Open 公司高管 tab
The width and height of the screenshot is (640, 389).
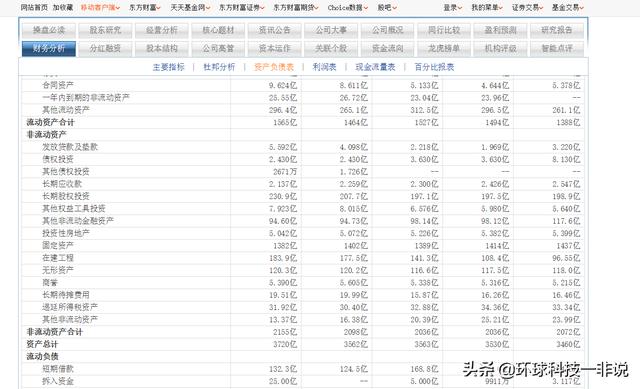218,49
